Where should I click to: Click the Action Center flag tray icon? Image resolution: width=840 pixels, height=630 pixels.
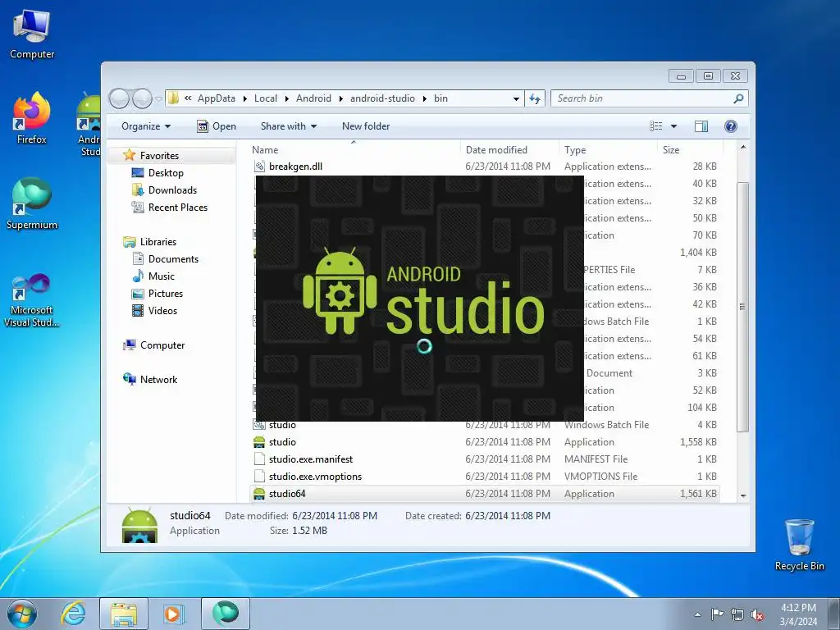click(x=717, y=614)
